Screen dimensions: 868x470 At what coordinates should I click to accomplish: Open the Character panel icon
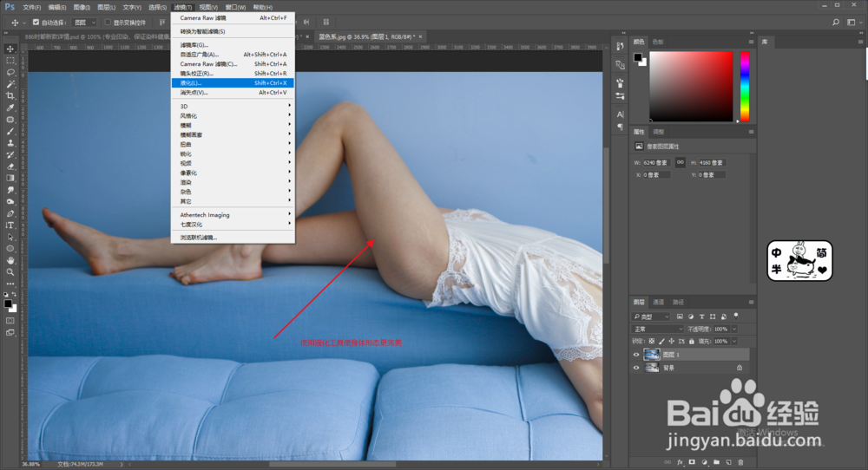click(x=620, y=114)
